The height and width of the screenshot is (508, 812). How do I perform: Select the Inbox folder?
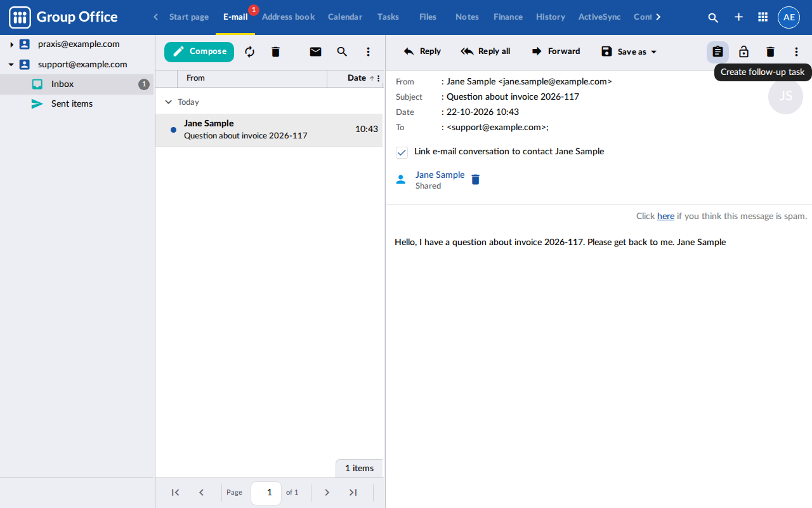(x=77, y=84)
